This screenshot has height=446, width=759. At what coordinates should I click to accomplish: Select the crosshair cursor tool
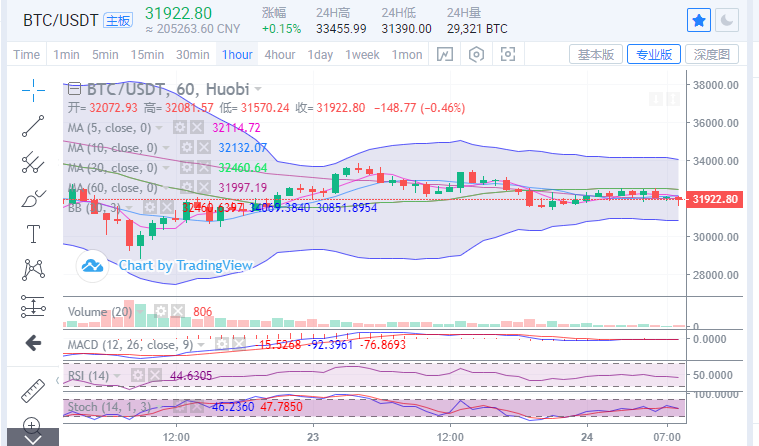coord(33,90)
